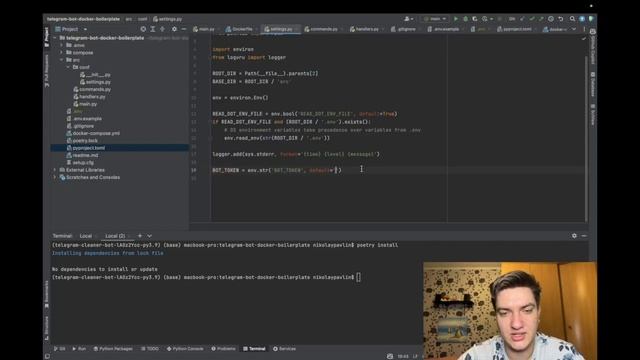
Task: Open Python Packages tool window
Action: click(x=113, y=349)
